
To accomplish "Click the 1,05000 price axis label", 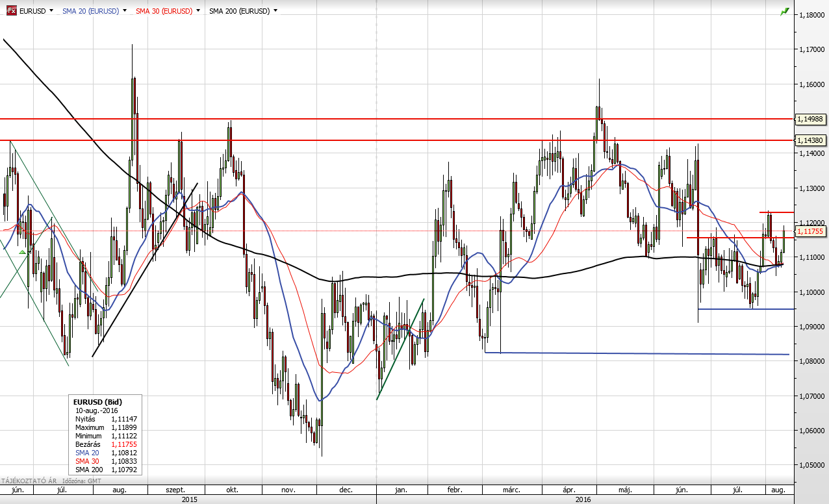I will click(813, 466).
